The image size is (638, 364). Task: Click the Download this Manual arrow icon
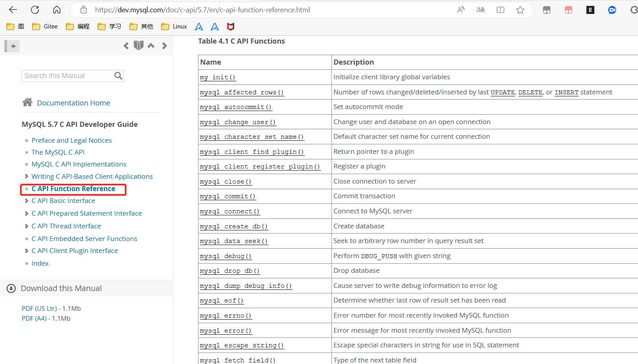(11, 288)
